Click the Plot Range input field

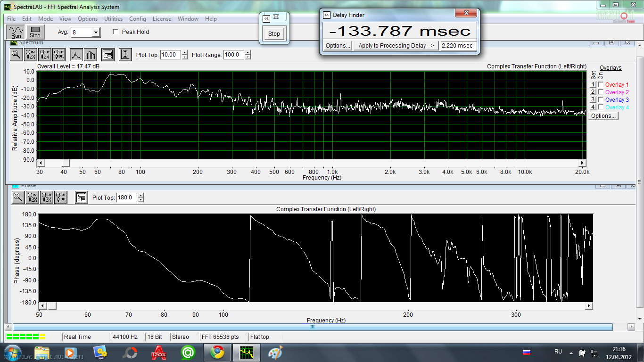(233, 55)
